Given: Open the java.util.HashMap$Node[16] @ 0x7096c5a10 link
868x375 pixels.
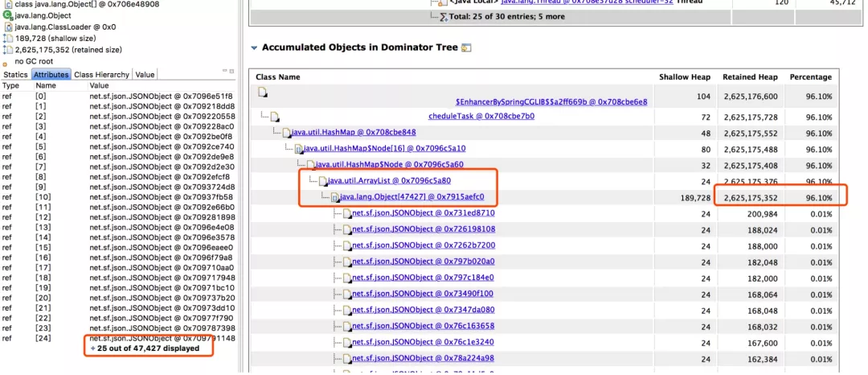Looking at the screenshot, I should click(384, 148).
